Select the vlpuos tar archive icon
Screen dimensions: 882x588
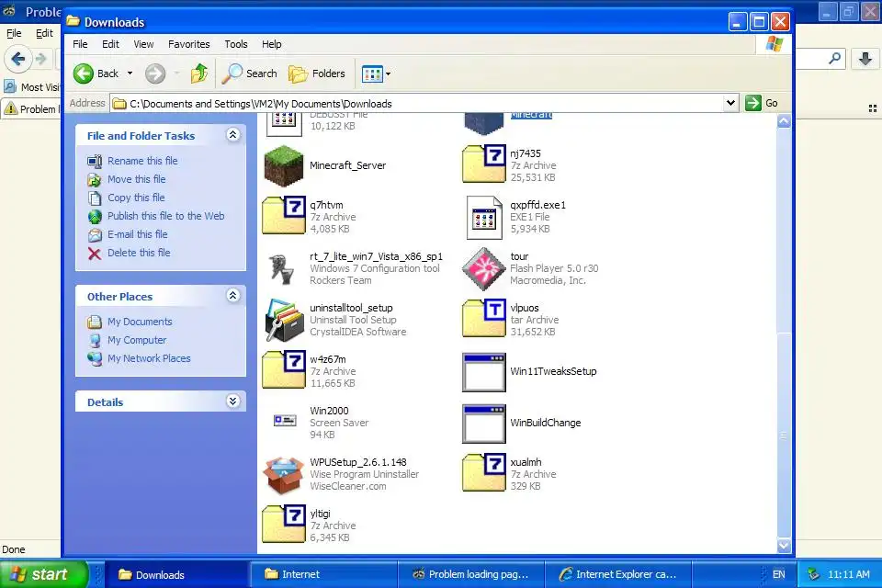[x=484, y=319]
